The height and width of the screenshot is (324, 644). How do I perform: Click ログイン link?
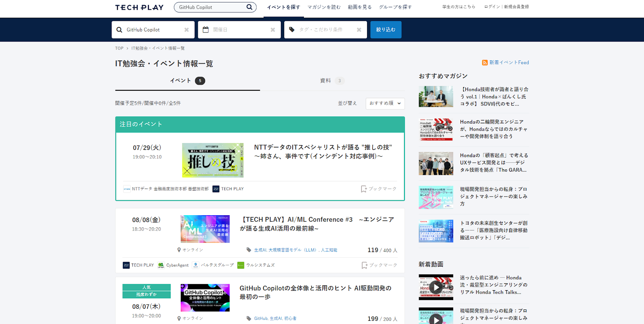(492, 7)
